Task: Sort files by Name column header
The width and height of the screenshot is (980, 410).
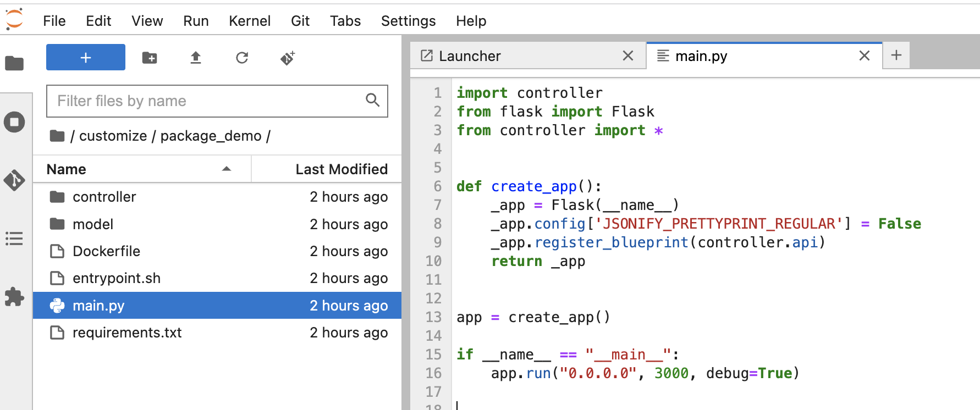Action: (x=67, y=169)
